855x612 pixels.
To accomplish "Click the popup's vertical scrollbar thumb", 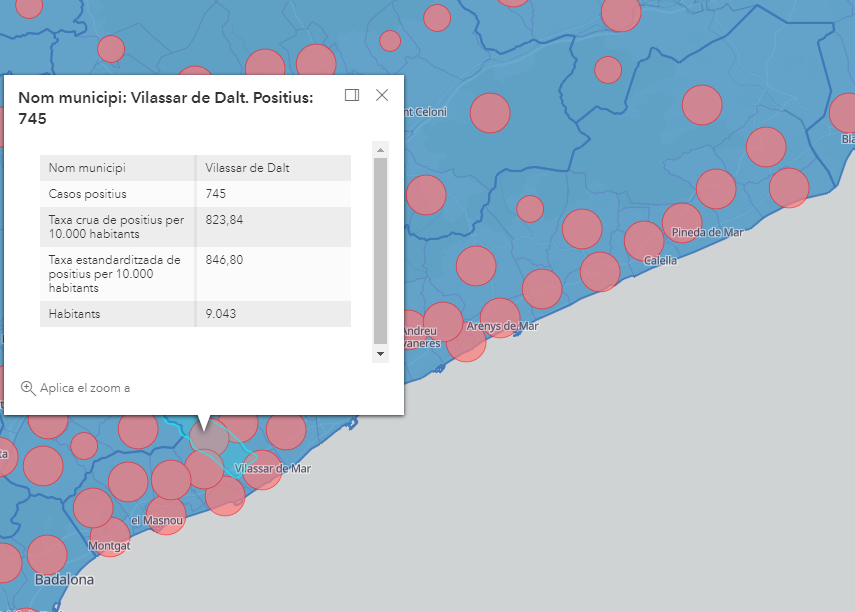I will [x=380, y=250].
